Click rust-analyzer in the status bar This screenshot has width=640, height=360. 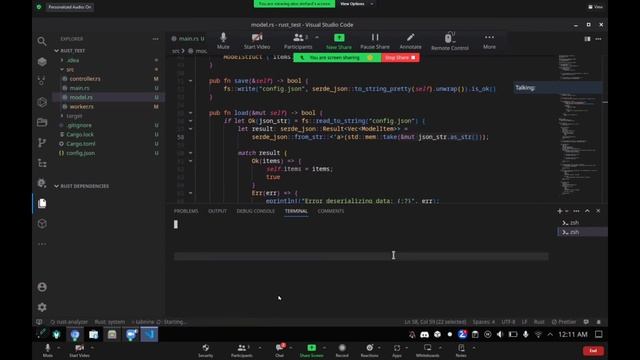coord(69,322)
